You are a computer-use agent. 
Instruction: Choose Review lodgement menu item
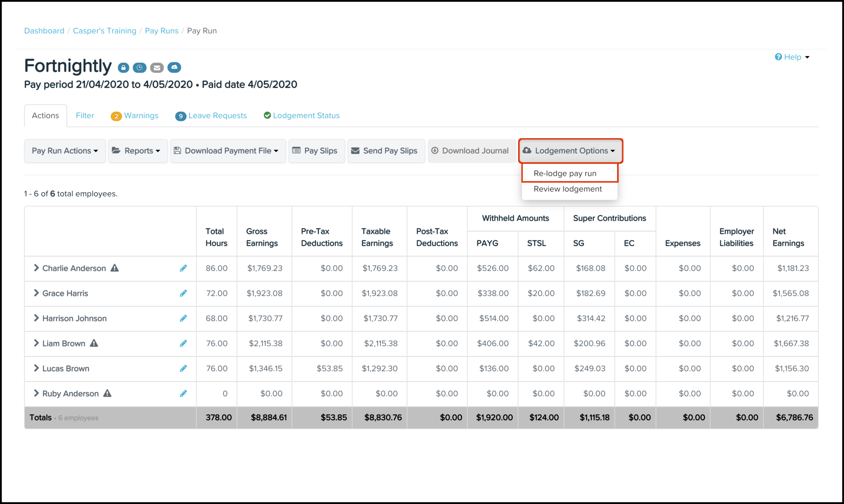click(x=568, y=189)
